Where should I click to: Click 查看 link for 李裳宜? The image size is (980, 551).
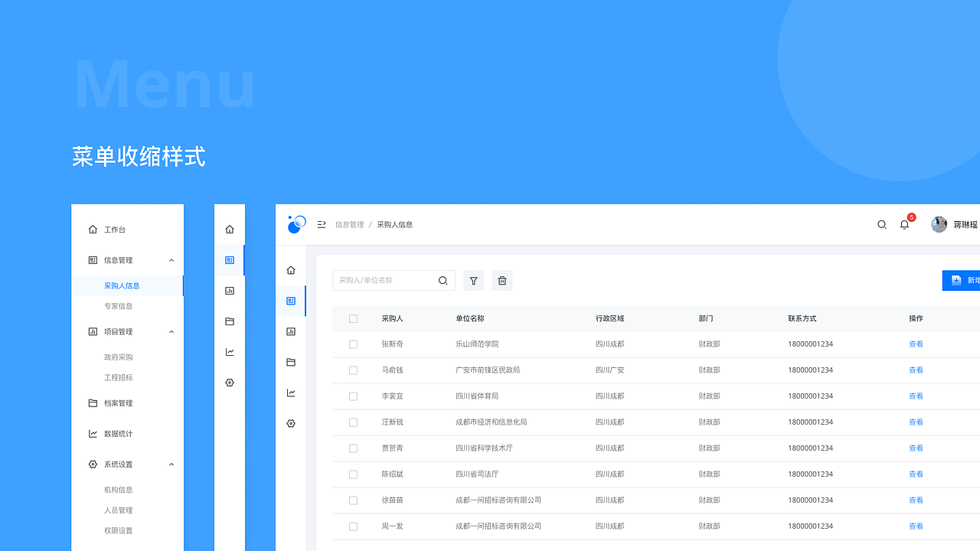pos(916,396)
